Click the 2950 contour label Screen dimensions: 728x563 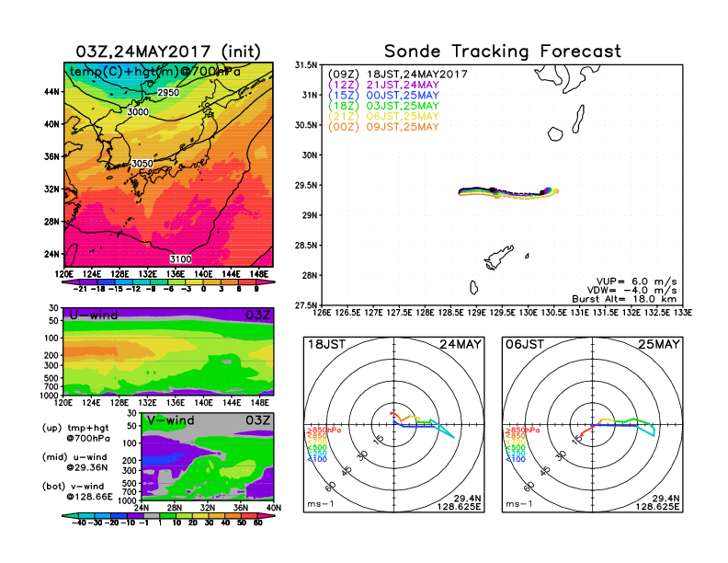(168, 92)
